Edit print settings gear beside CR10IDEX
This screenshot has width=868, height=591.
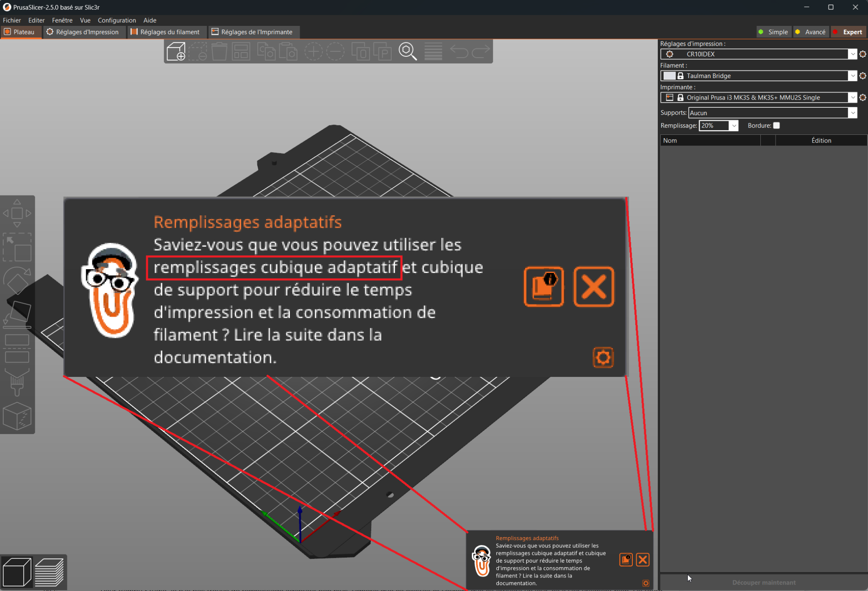click(862, 54)
